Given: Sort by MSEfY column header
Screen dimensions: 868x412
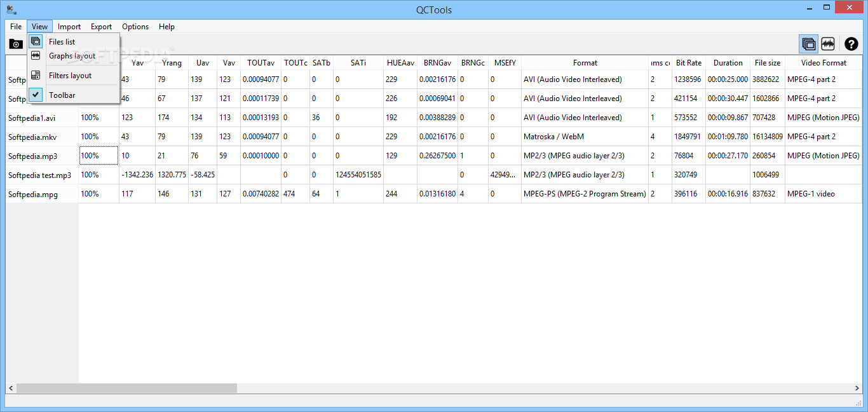Looking at the screenshot, I should 505,63.
